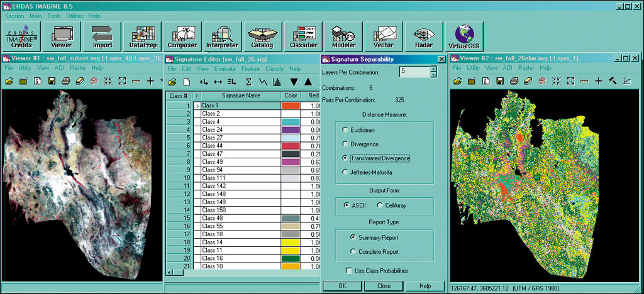
Task: Show the signature mean plot line icon
Action: [263, 82]
